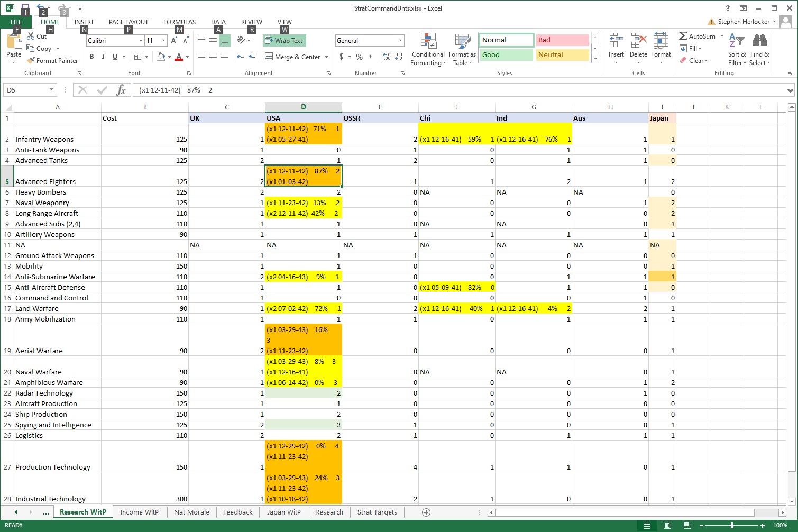798x532 pixels.
Task: Switch to the Income WitP sheet tab
Action: pyautogui.click(x=139, y=512)
